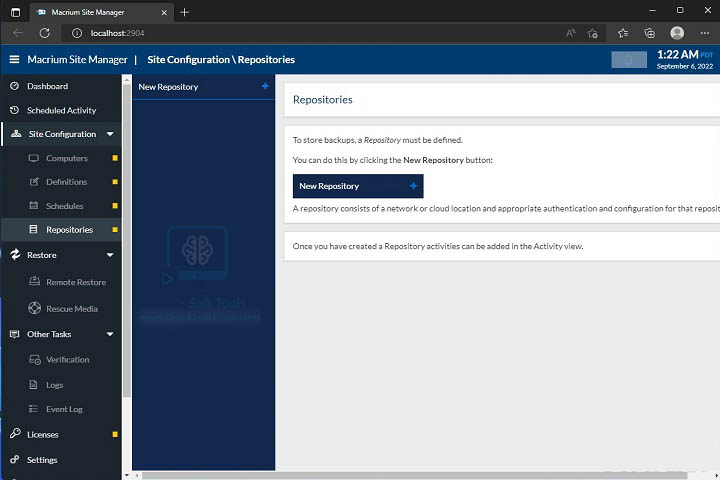Click the Definitions edit icon
The image size is (720, 480).
click(34, 182)
